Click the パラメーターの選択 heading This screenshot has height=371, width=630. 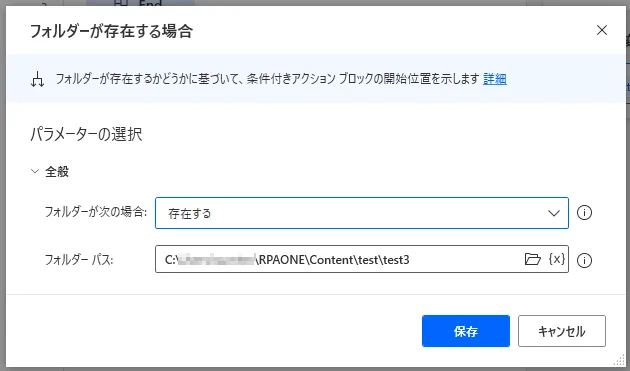(86, 134)
